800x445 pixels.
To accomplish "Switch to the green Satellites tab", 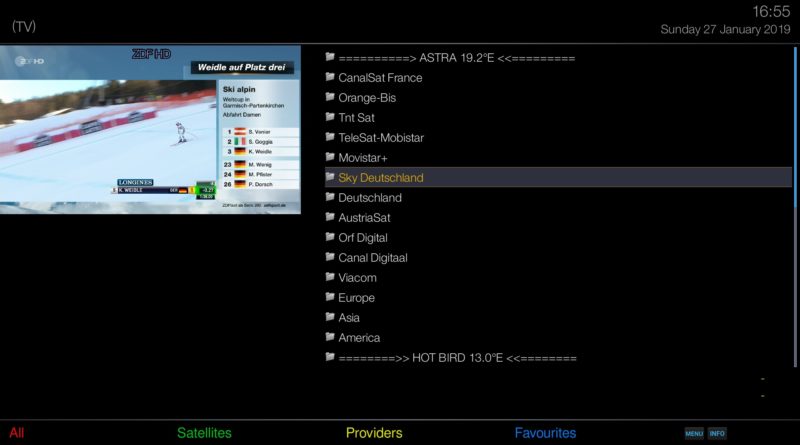I will coord(204,433).
